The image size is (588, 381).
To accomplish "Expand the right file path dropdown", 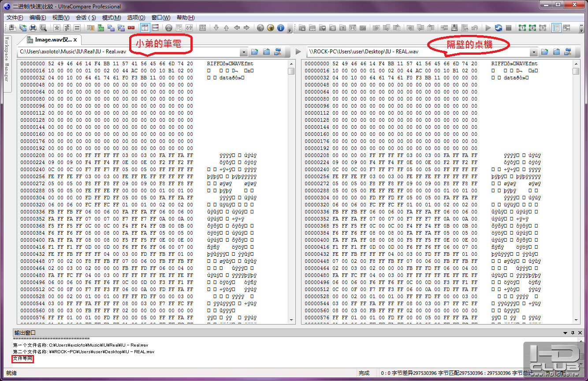I will click(534, 52).
